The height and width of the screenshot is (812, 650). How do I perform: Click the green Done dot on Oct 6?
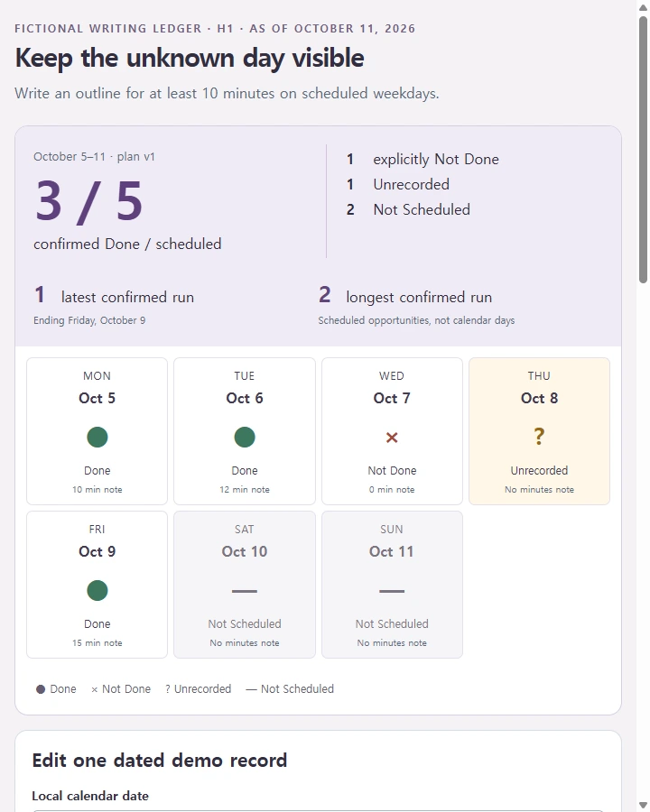click(x=244, y=437)
